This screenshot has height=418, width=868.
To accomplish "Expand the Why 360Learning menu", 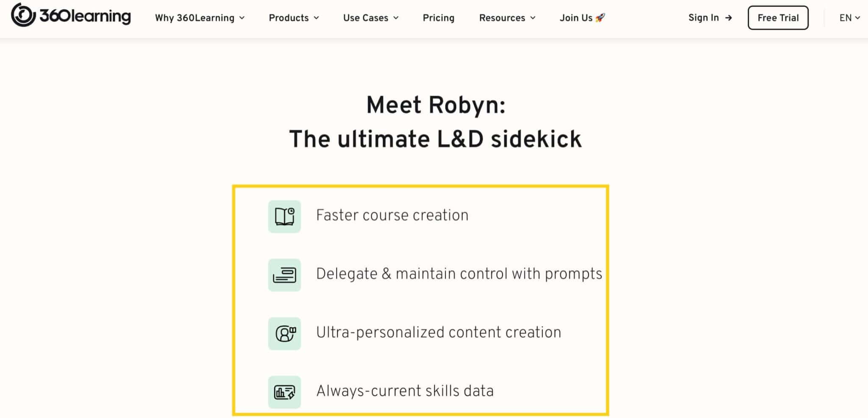I will tap(199, 18).
